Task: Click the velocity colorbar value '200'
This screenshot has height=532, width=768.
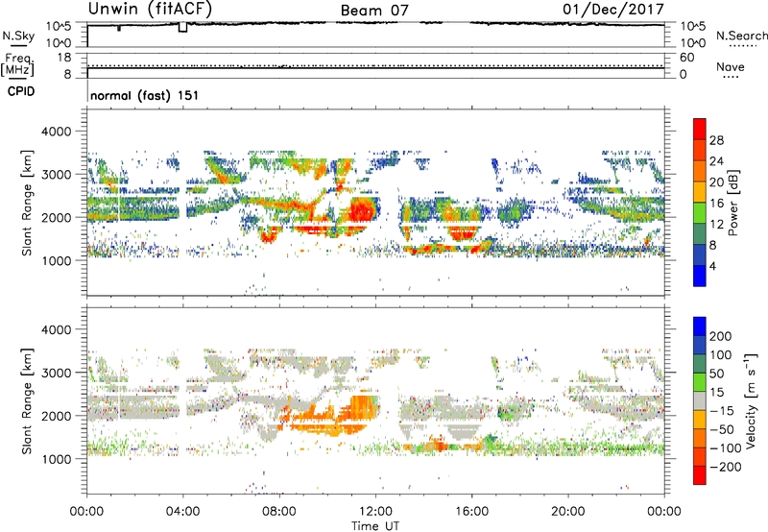Action: pos(721,336)
